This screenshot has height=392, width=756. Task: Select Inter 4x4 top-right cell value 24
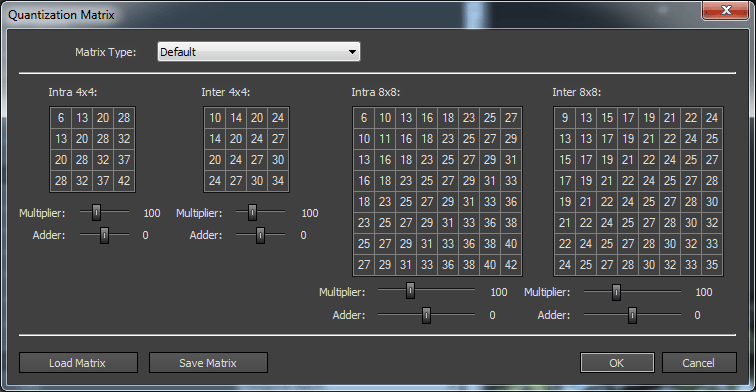click(278, 118)
